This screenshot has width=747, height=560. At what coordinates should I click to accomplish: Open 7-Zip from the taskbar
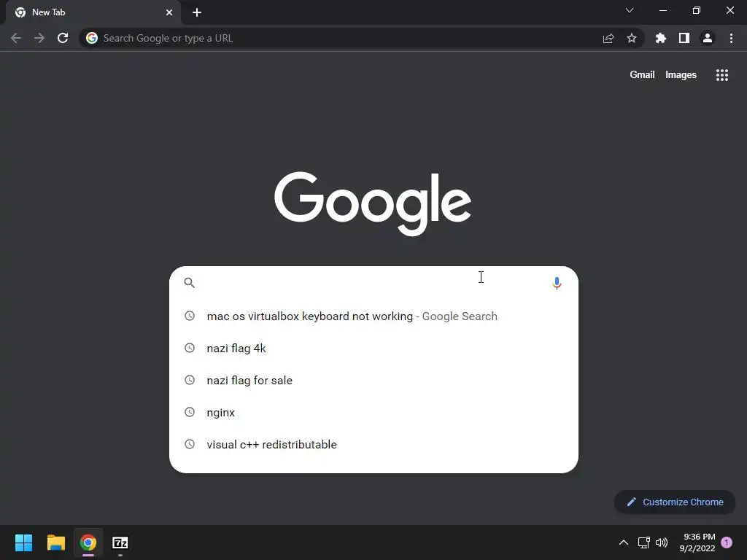coord(120,542)
